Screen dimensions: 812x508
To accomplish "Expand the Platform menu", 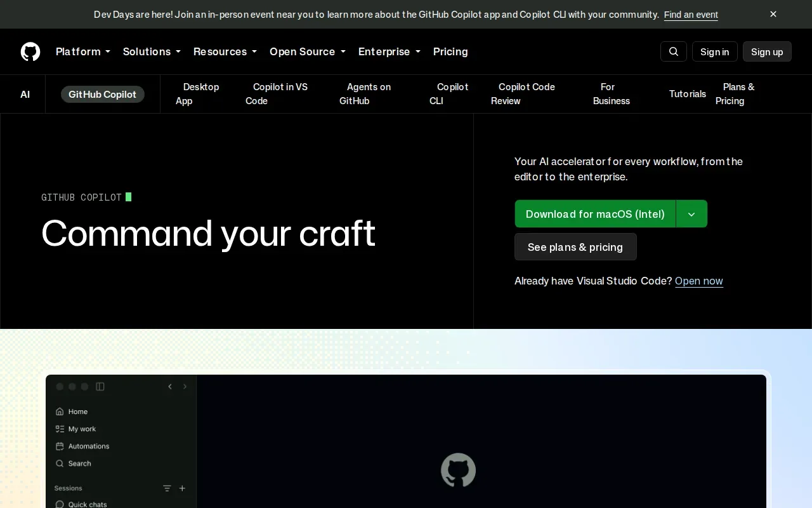I will 83,51.
